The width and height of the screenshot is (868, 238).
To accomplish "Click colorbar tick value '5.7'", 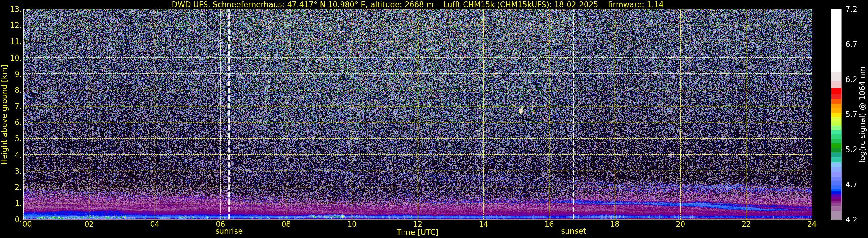I will point(851,115).
